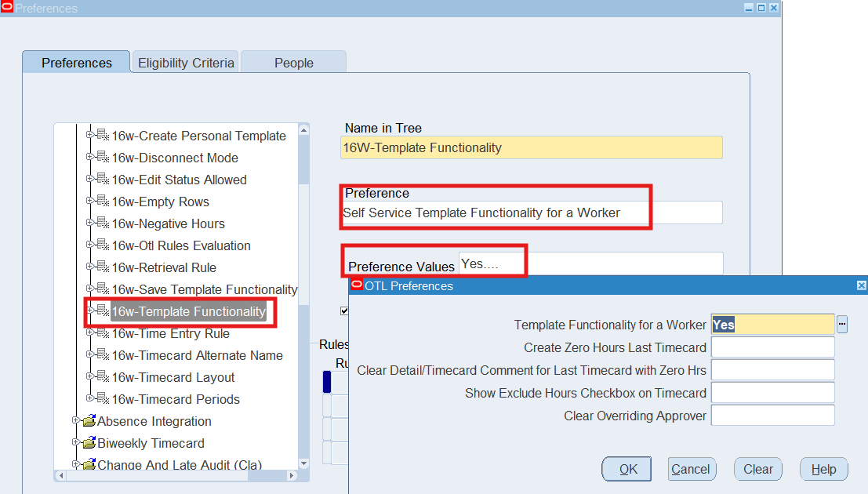This screenshot has width=868, height=494.
Task: Click the 16w-Retrieval Rule preference icon
Action: pos(103,267)
